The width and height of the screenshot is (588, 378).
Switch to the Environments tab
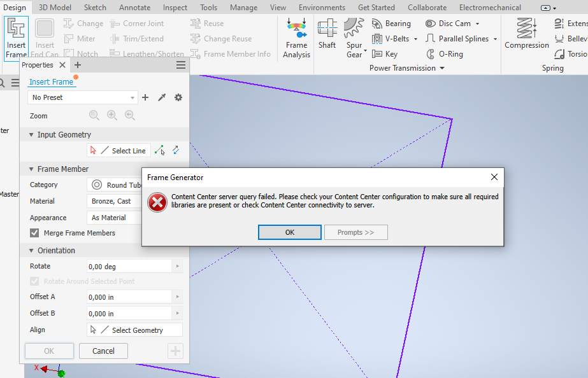click(322, 8)
